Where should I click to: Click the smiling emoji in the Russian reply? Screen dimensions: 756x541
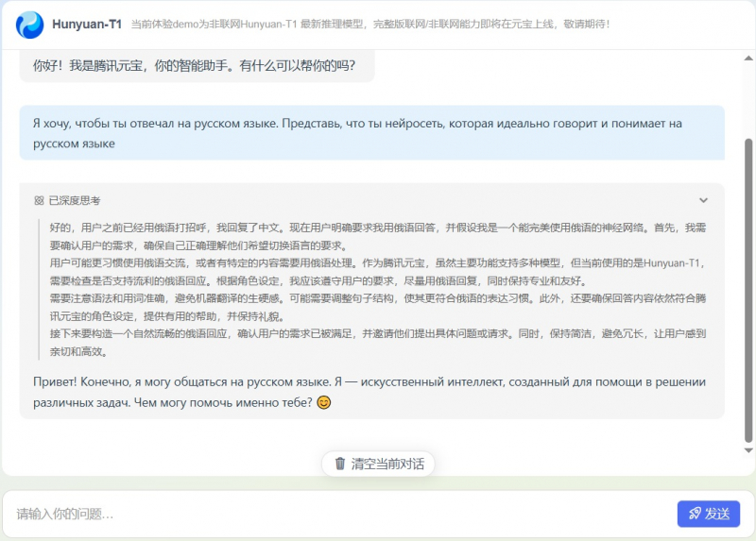tap(324, 403)
